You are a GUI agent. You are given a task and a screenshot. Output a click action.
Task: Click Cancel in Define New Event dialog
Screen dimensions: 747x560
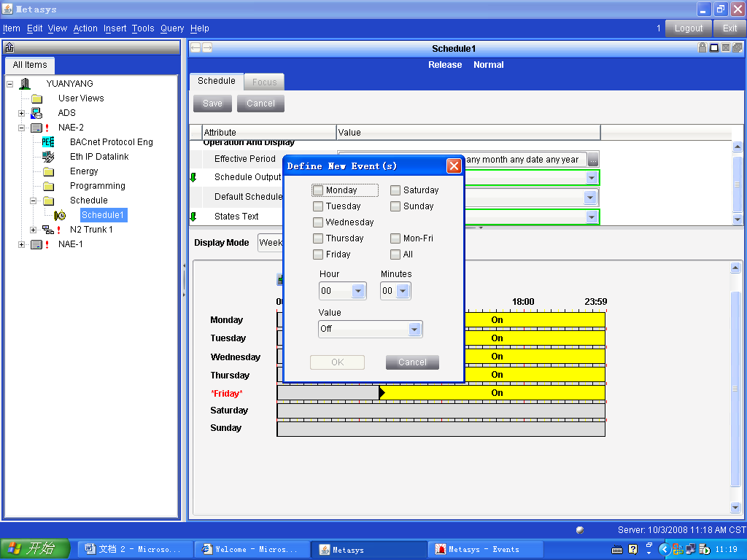tap(412, 362)
